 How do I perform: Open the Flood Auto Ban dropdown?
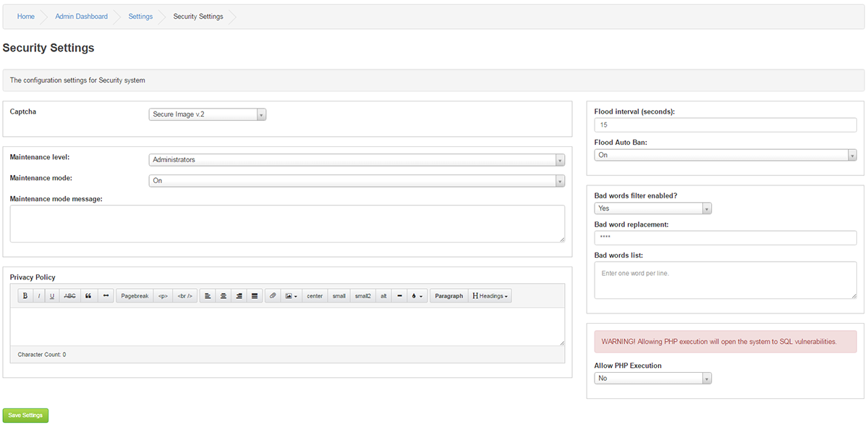[x=726, y=155]
